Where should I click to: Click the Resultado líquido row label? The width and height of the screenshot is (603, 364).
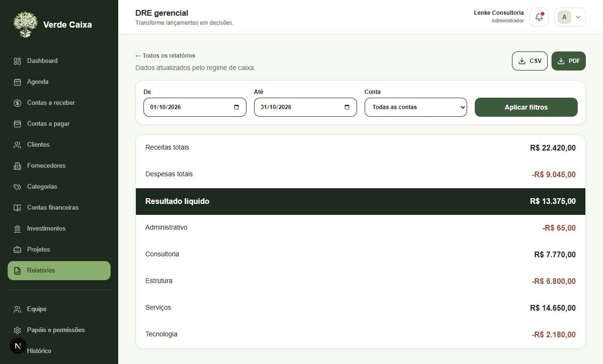[177, 202]
